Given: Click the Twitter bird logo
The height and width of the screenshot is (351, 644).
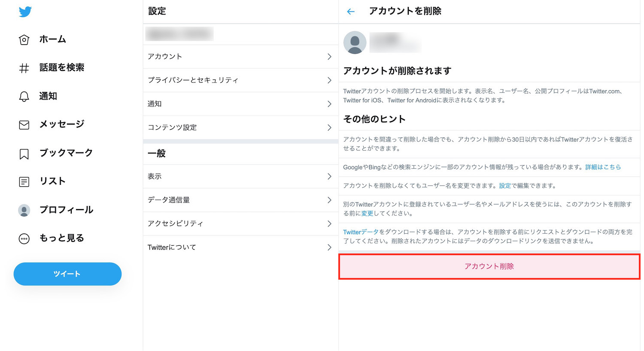Looking at the screenshot, I should 25,12.
